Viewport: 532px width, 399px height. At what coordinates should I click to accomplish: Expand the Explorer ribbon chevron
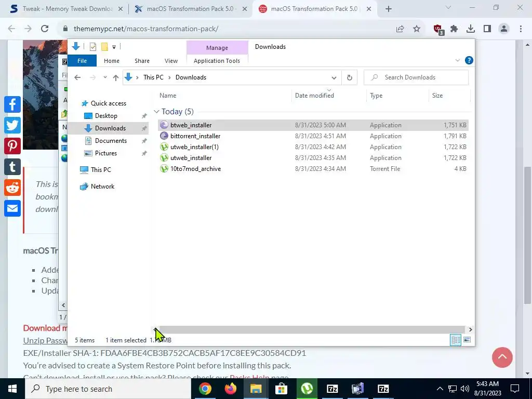[x=457, y=60]
